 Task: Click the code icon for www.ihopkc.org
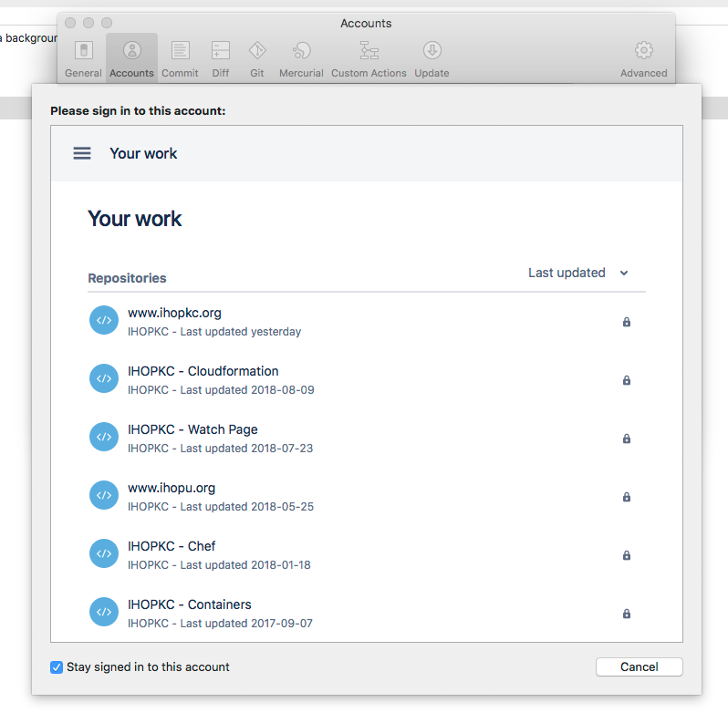click(104, 320)
